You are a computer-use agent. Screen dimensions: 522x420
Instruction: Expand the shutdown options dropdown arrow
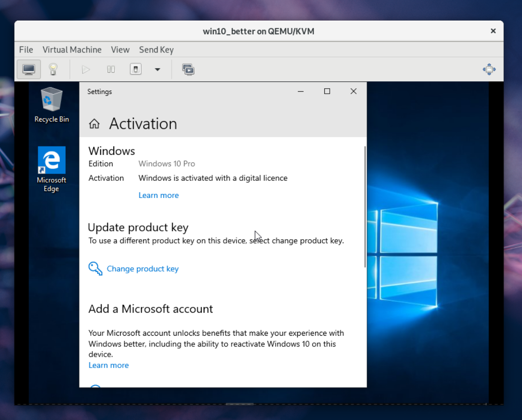pyautogui.click(x=157, y=70)
